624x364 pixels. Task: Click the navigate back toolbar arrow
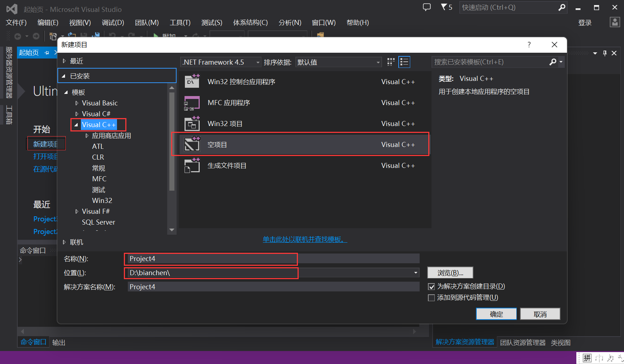tap(18, 36)
